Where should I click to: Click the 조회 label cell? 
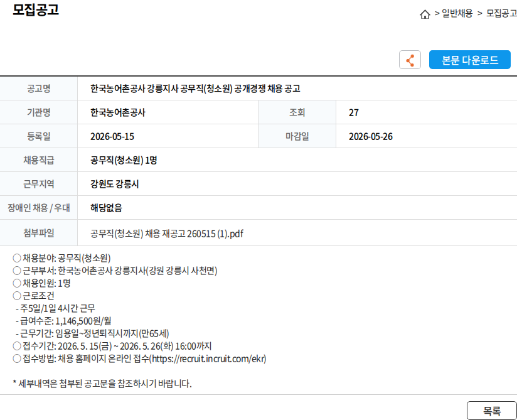click(x=297, y=112)
